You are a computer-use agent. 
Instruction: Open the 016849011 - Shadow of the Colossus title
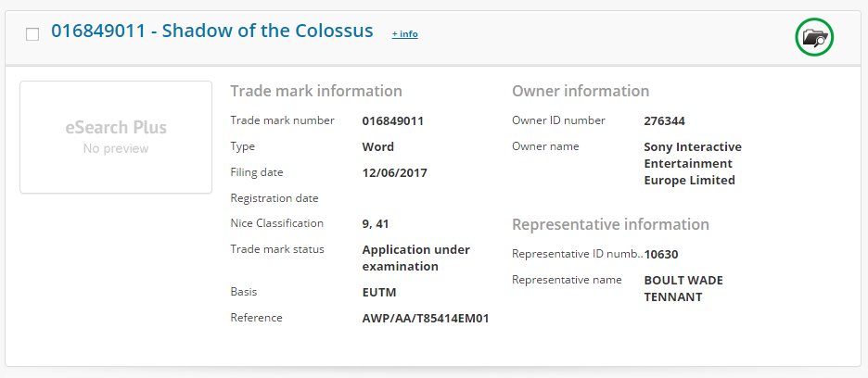[212, 30]
